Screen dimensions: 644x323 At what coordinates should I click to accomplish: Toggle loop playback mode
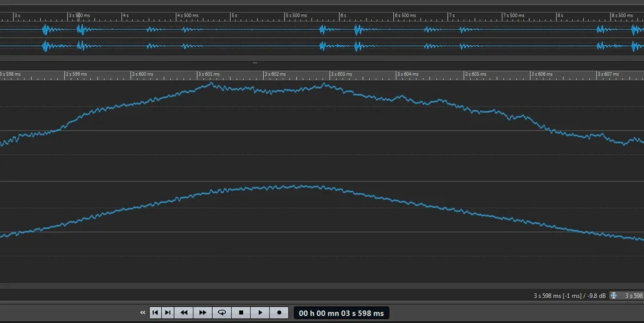pos(222,313)
